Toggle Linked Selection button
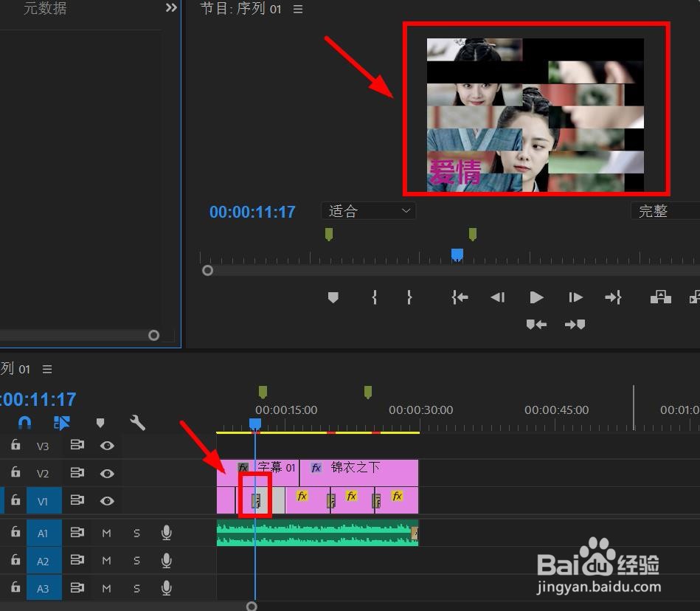This screenshot has width=700, height=611. coord(62,423)
